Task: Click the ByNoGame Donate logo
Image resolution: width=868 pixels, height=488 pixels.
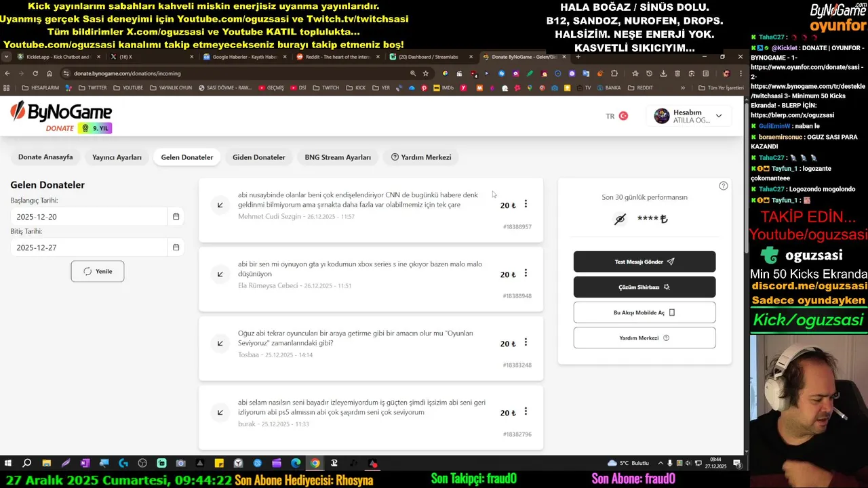Action: (61, 117)
